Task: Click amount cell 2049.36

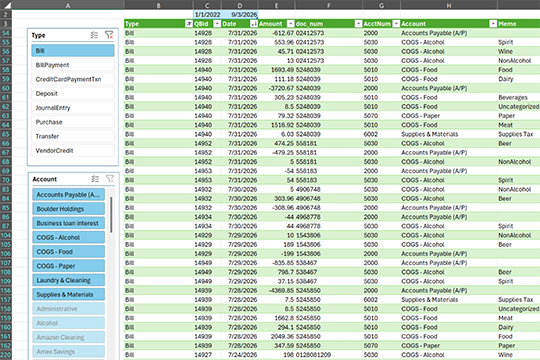Action: 277,337
